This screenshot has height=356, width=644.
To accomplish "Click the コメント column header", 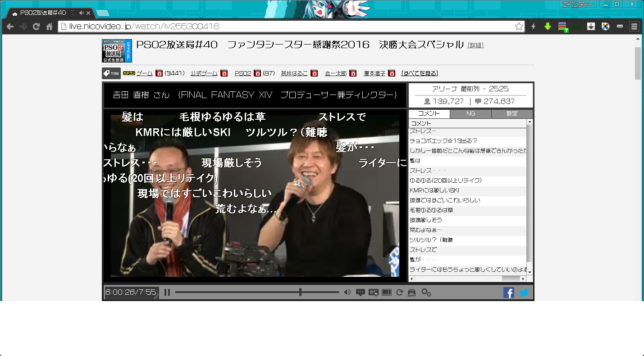I will [x=467, y=123].
